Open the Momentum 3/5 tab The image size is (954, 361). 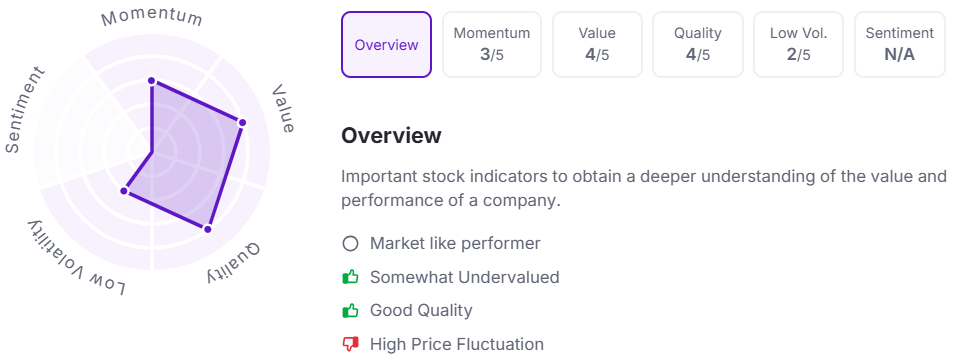pyautogui.click(x=492, y=44)
